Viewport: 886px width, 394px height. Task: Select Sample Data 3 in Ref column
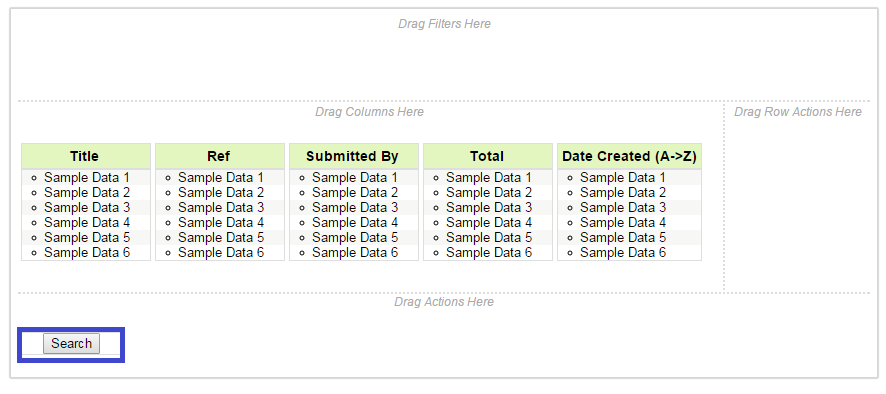pyautogui.click(x=221, y=207)
